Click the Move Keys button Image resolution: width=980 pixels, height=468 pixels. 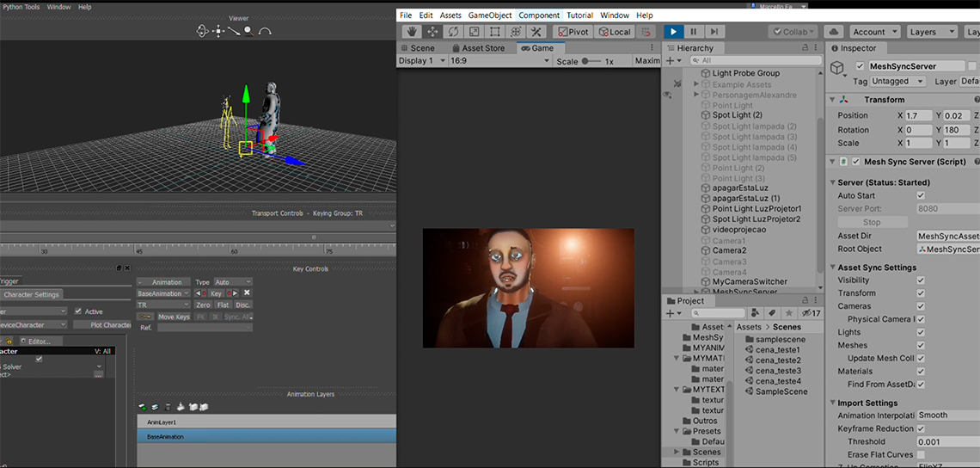tap(174, 317)
